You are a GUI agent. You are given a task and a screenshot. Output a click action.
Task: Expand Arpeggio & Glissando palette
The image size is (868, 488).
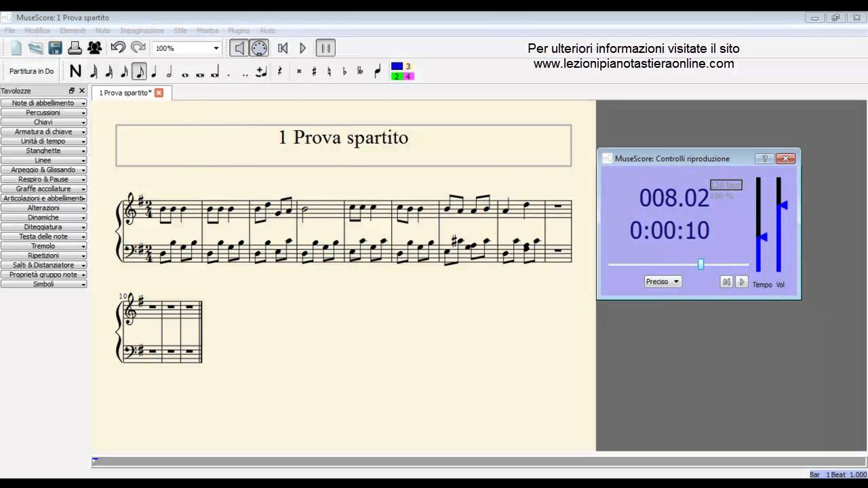point(43,169)
